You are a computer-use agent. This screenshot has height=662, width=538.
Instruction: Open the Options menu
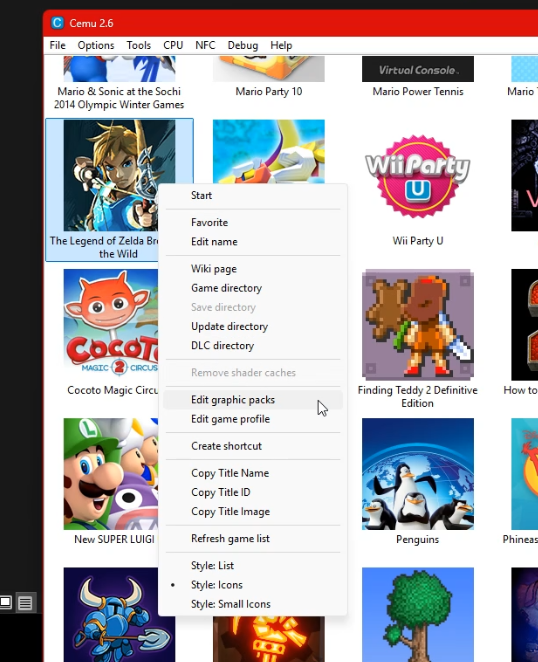coord(96,45)
